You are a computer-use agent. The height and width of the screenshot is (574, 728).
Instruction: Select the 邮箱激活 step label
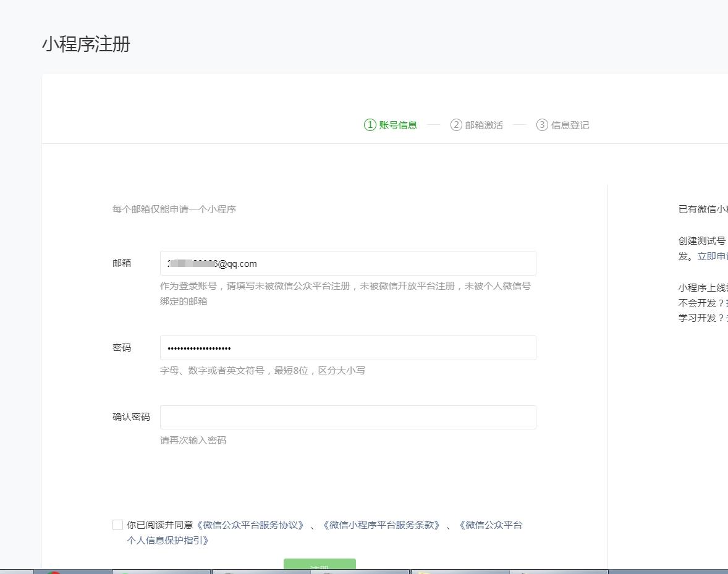484,125
